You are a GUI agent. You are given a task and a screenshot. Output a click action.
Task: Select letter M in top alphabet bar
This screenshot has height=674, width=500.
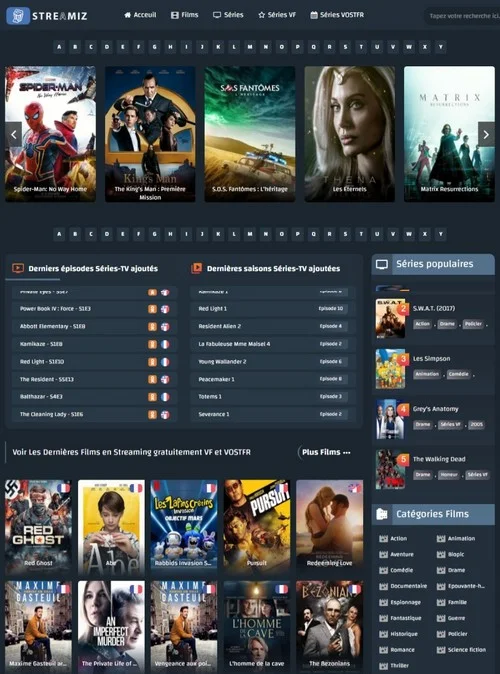point(250,47)
